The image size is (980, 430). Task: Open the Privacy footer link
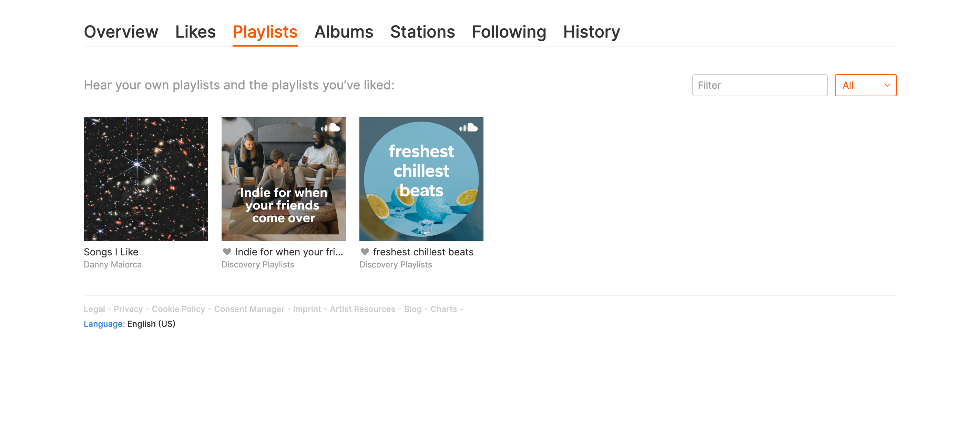coord(128,309)
